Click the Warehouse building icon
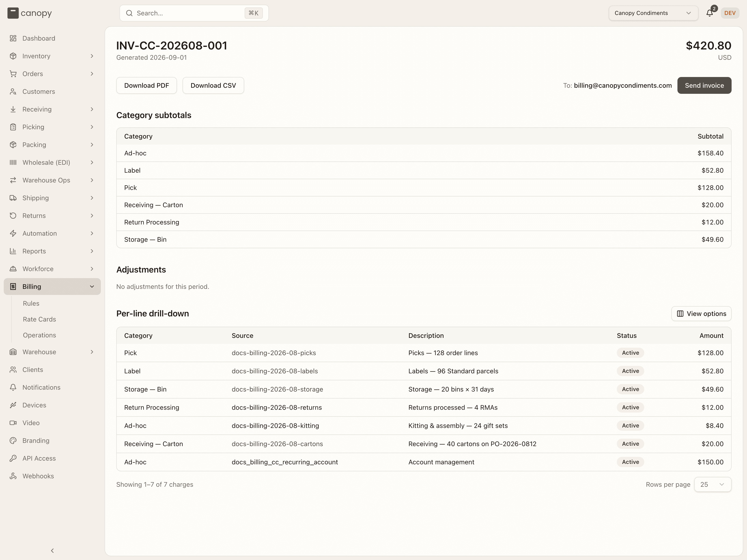Viewport: 747px width, 560px height. tap(13, 352)
